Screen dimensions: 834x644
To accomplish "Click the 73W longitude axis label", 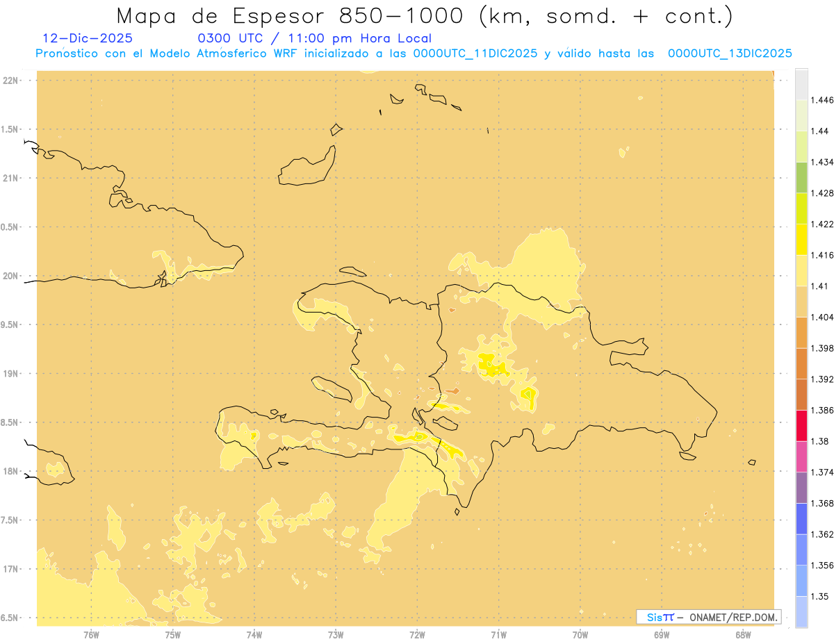I will tap(336, 634).
